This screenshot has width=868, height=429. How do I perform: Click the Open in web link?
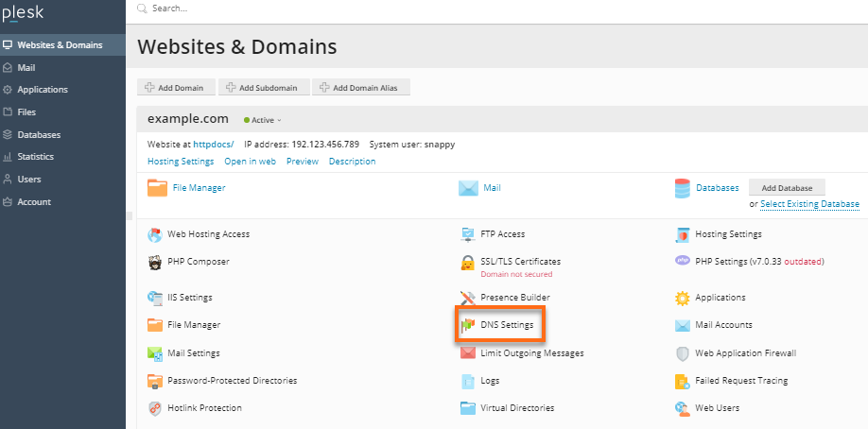coord(250,161)
